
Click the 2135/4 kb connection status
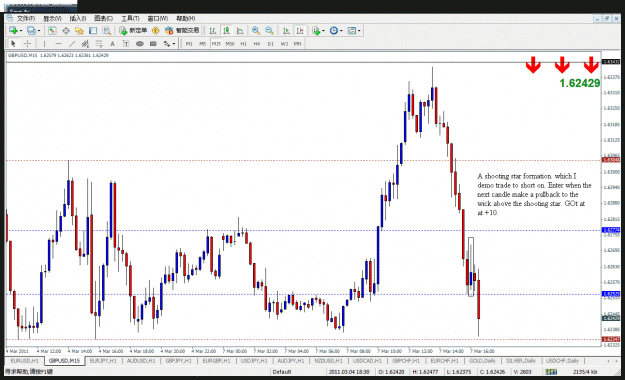[x=585, y=372]
